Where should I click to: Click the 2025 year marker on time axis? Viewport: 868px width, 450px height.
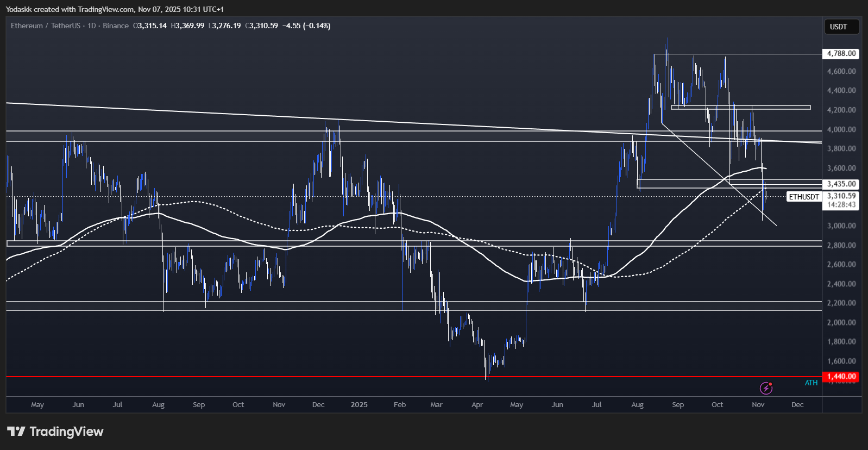coord(359,405)
